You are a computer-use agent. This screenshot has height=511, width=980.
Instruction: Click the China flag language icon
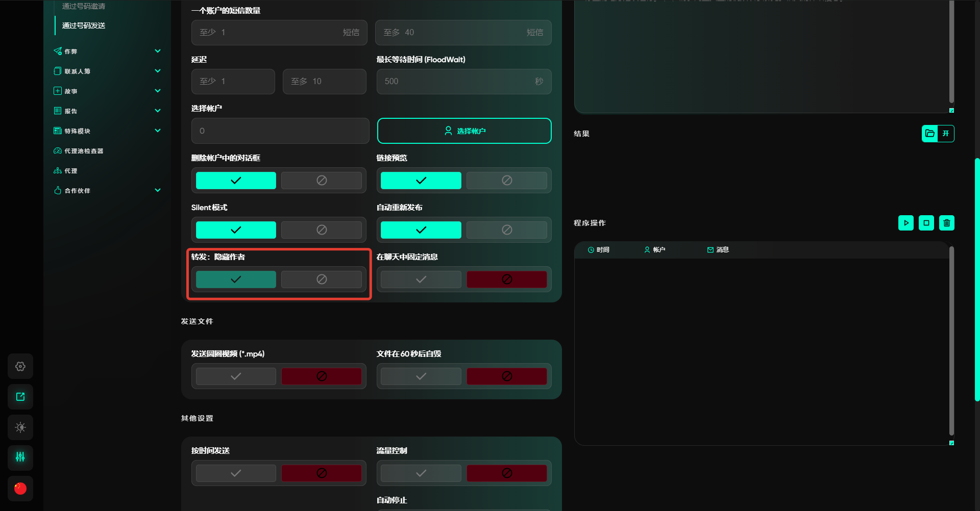tap(20, 488)
